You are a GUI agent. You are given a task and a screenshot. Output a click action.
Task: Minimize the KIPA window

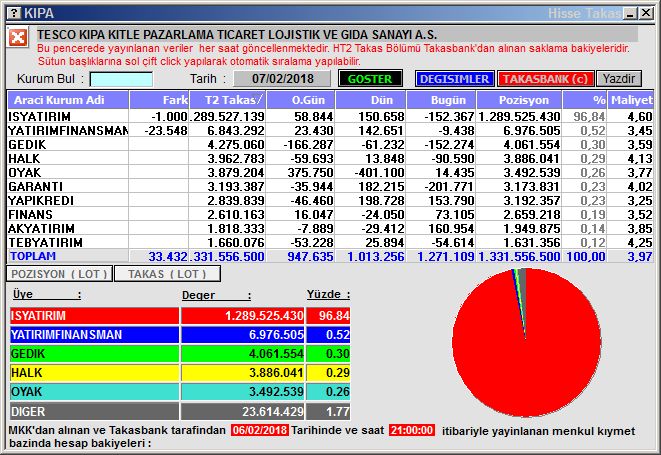pos(631,13)
